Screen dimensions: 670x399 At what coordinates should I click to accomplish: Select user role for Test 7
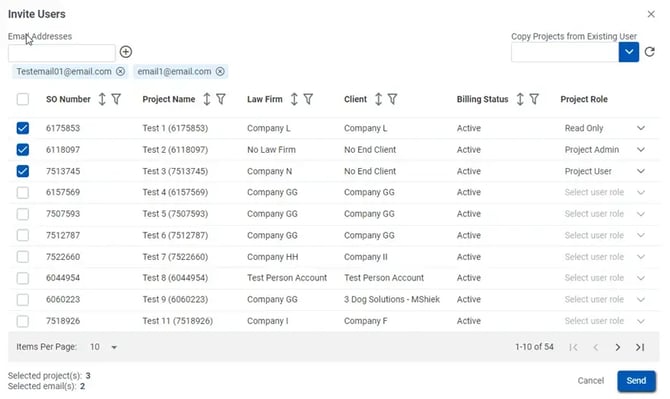pyautogui.click(x=605, y=257)
